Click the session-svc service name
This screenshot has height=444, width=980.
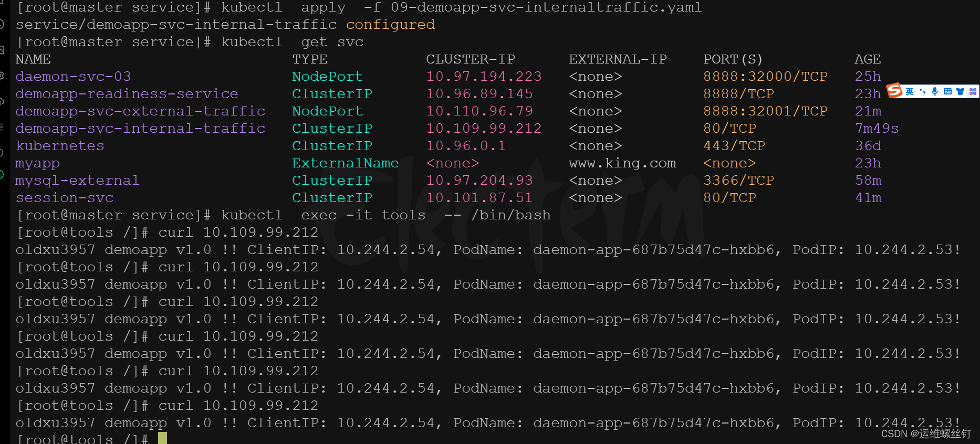(65, 198)
